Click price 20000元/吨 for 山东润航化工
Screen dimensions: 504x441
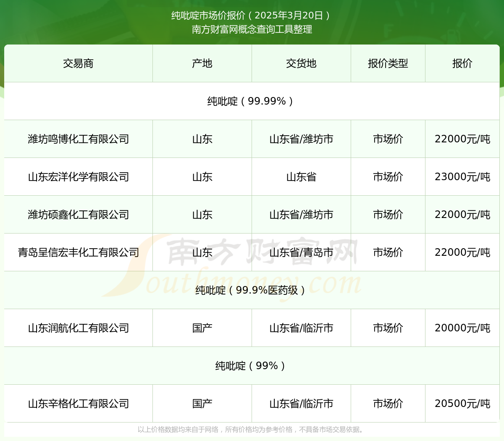point(462,328)
